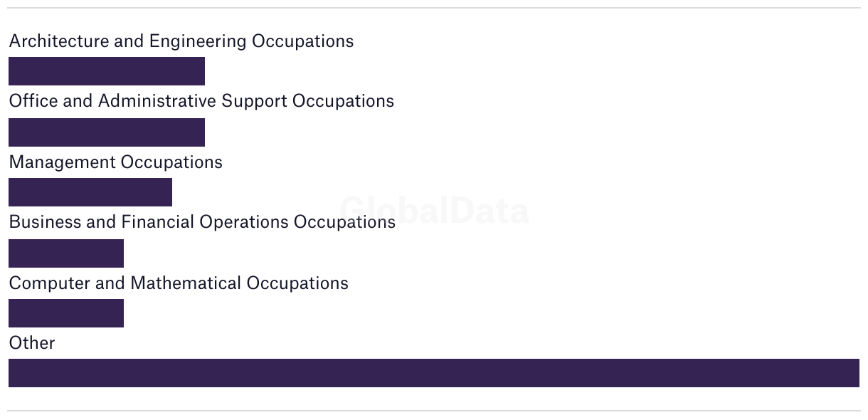Select the Business and Financial Operations bar
This screenshot has width=868, height=420.
(66, 253)
